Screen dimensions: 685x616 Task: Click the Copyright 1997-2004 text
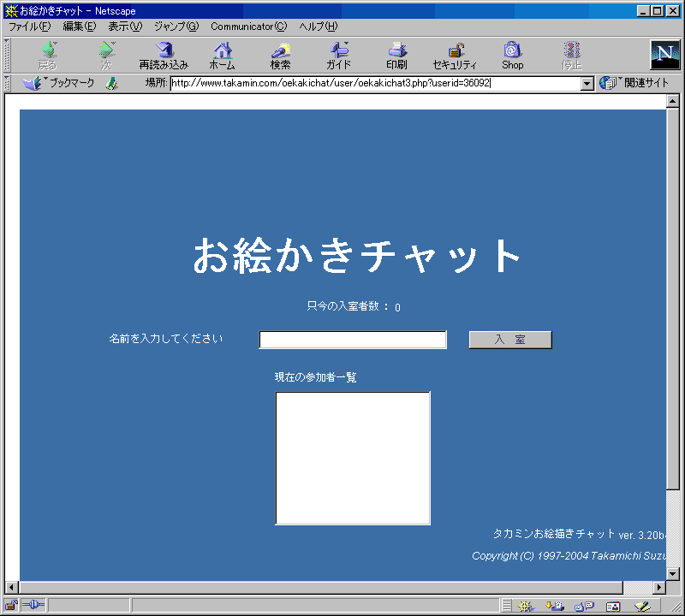569,556
